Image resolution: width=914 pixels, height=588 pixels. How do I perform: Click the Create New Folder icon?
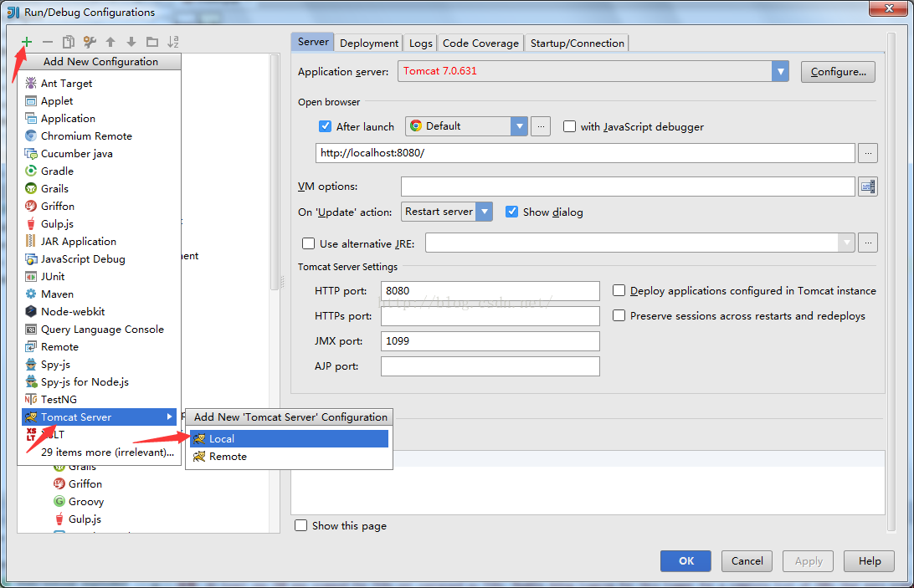tap(152, 42)
